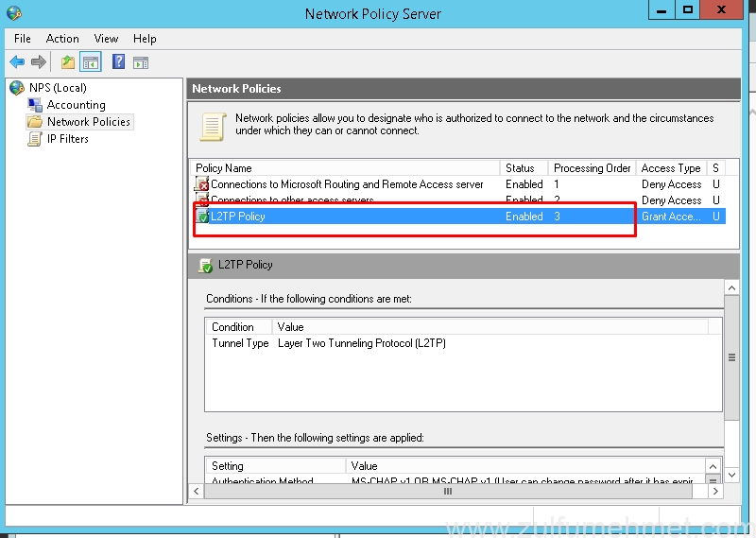Screen dimensions: 756x538
Task: Click the details pane scroll up arrow
Action: point(731,288)
